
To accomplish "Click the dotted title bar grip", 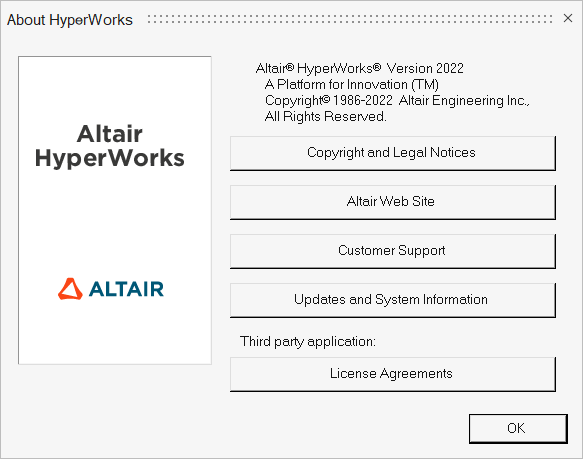I will coord(350,19).
